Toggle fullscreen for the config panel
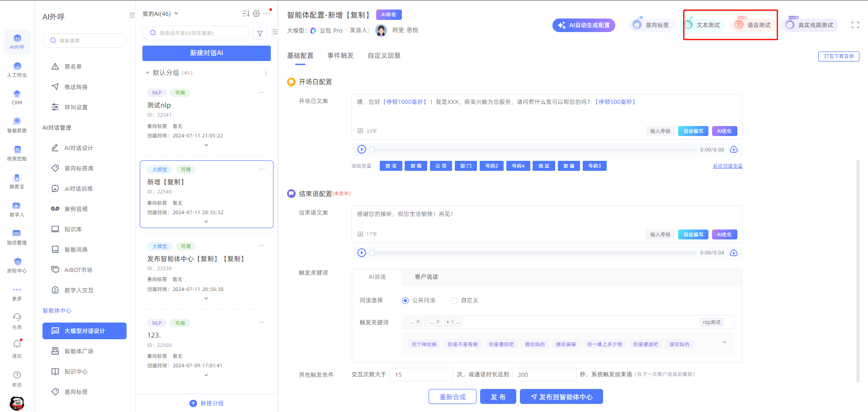This screenshot has width=868, height=412. pyautogui.click(x=855, y=25)
